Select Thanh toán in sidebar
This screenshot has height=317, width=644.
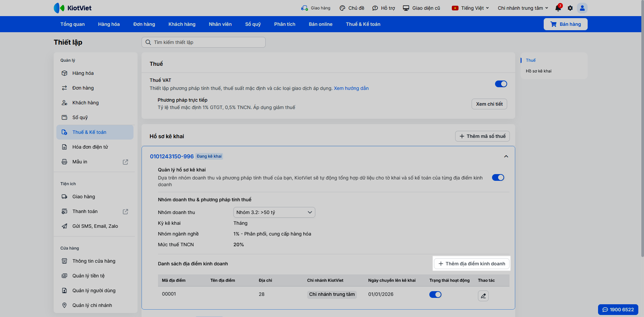click(x=95, y=211)
